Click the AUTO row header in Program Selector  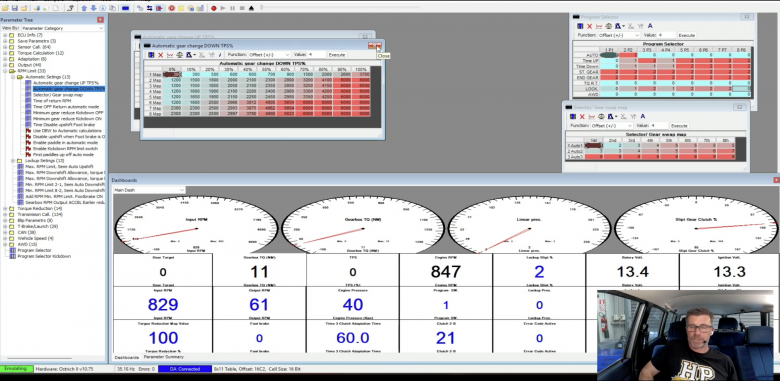[x=587, y=55]
